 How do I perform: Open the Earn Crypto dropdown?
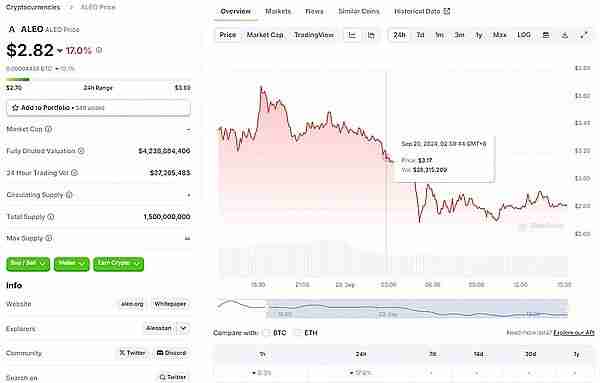tap(119, 264)
